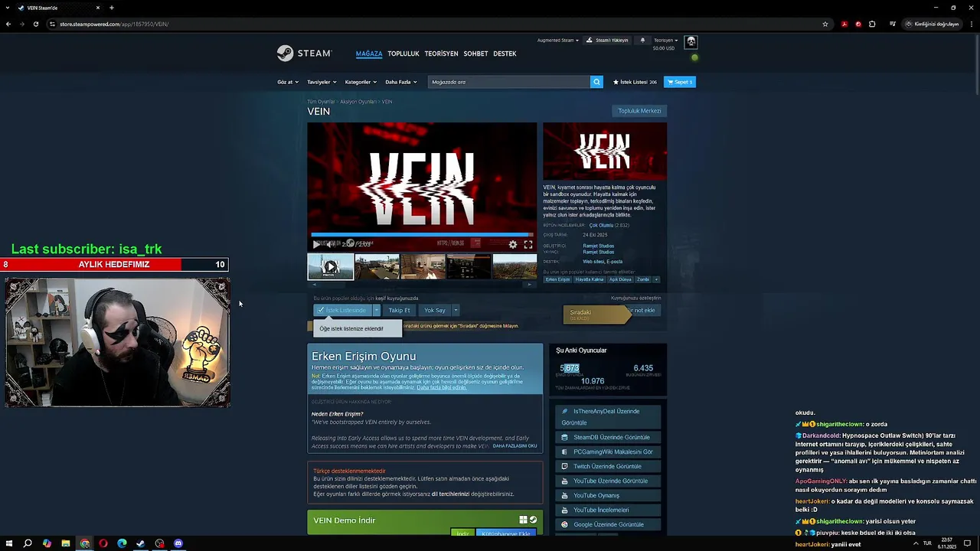Open the Tavsiyeler dropdown
Viewport: 980px width, 551px height.
322,82
